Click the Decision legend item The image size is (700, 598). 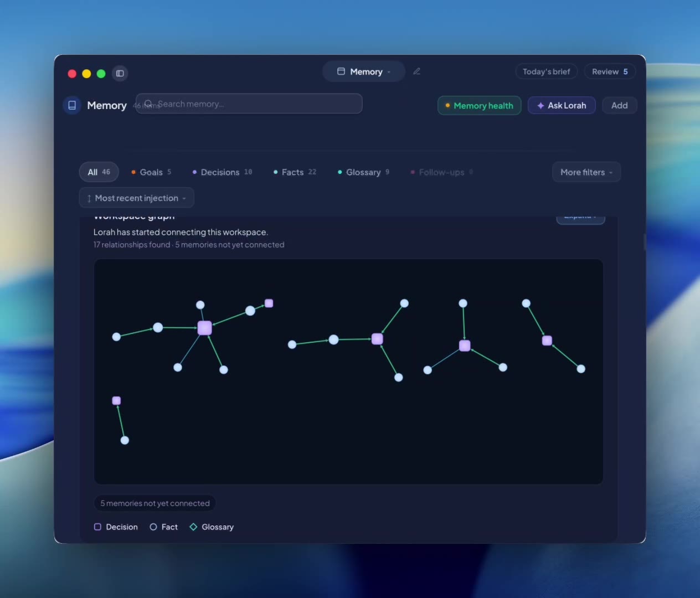(116, 527)
